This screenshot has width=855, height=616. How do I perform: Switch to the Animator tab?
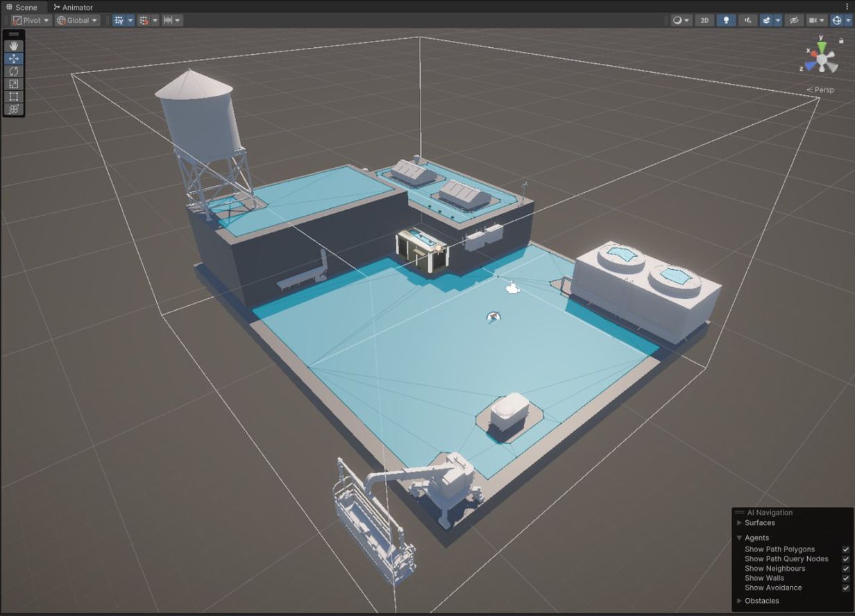click(x=73, y=7)
